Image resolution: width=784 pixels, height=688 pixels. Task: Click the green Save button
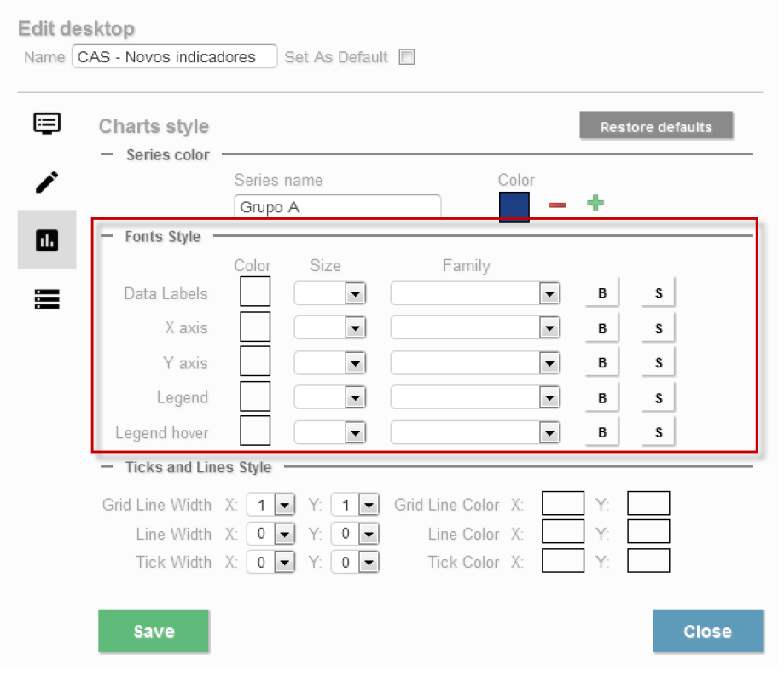154,632
